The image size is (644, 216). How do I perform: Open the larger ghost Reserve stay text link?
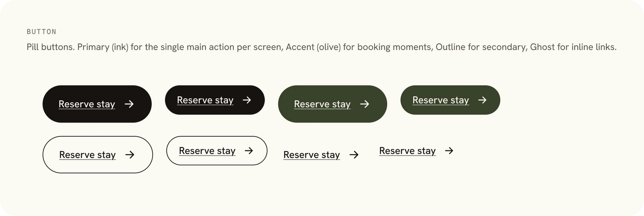point(312,155)
